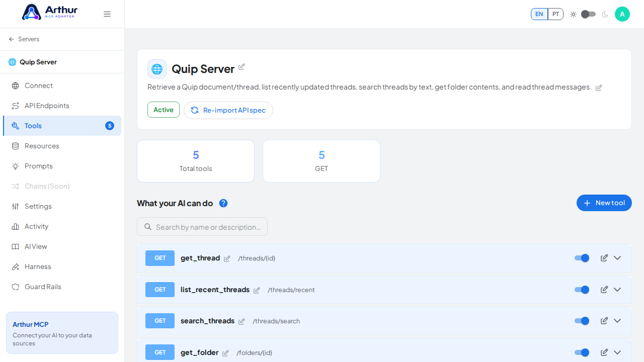Switch language to PT

click(x=555, y=14)
